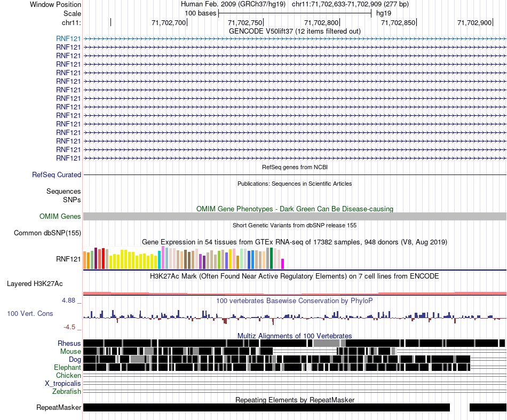The height and width of the screenshot is (420, 507).
Task: Open the OMIM Gene Phenotypes track title
Action: click(x=295, y=209)
